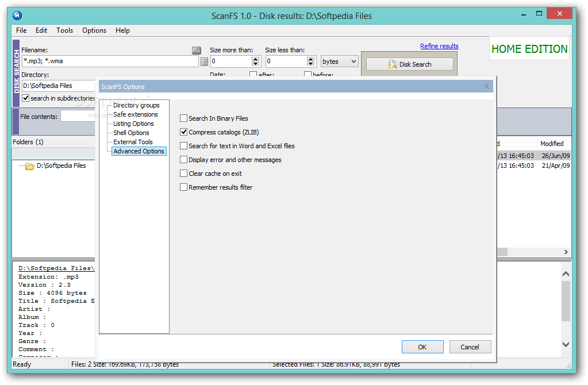Image resolution: width=588 pixels, height=385 pixels.
Task: Click the Folders (1) label
Action: pos(28,142)
